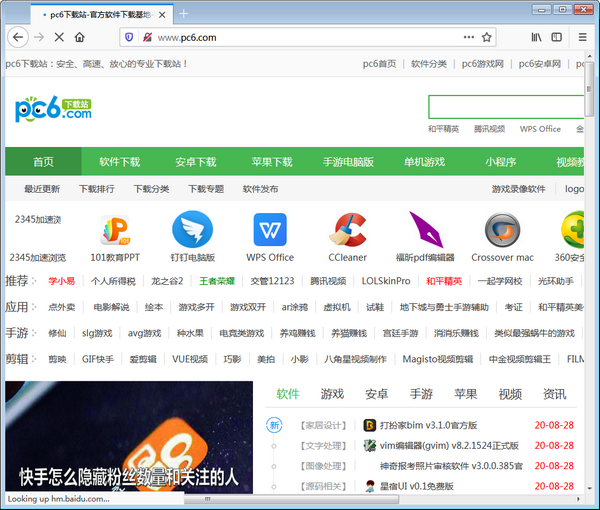
Task: Open the Library icon in toolbar
Action: coord(537,37)
